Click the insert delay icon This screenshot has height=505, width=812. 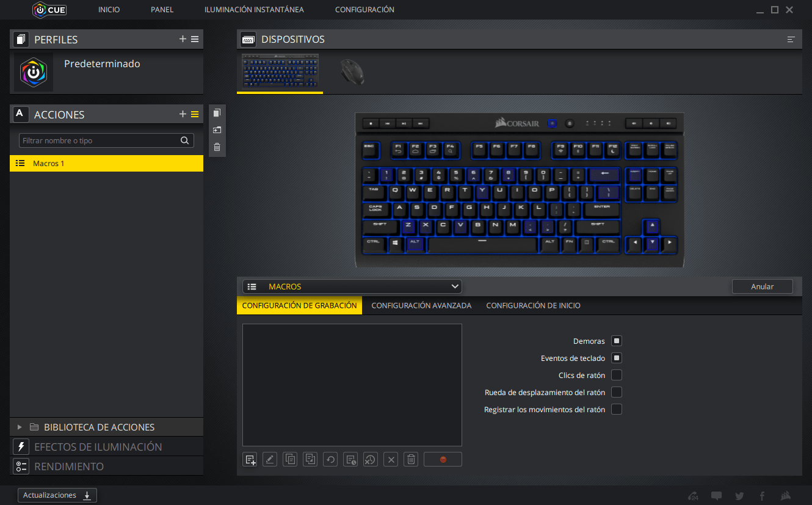(350, 460)
